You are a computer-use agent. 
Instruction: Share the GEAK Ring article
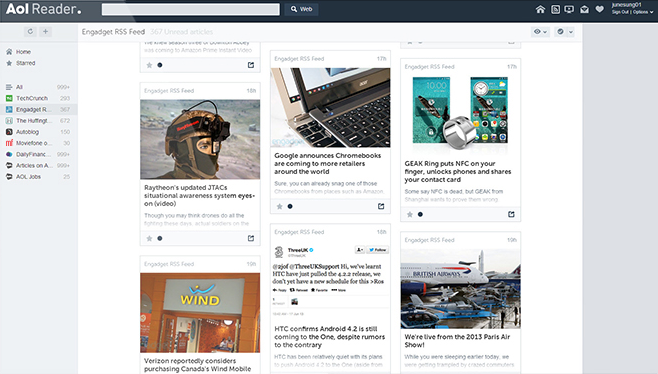(x=511, y=214)
